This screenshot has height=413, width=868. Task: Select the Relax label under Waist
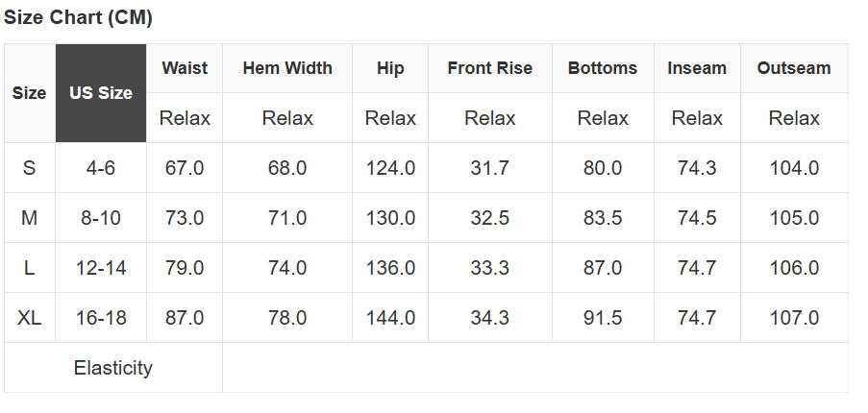click(185, 118)
